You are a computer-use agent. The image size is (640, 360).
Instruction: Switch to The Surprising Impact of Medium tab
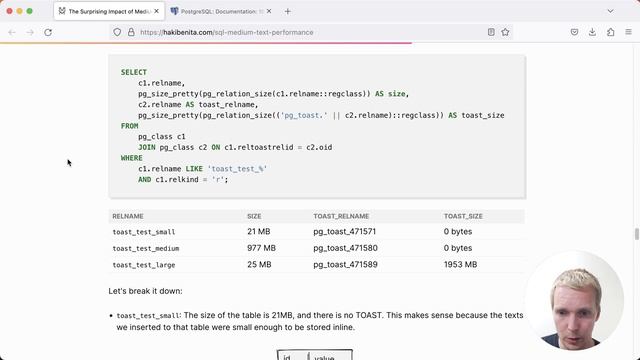point(109,11)
